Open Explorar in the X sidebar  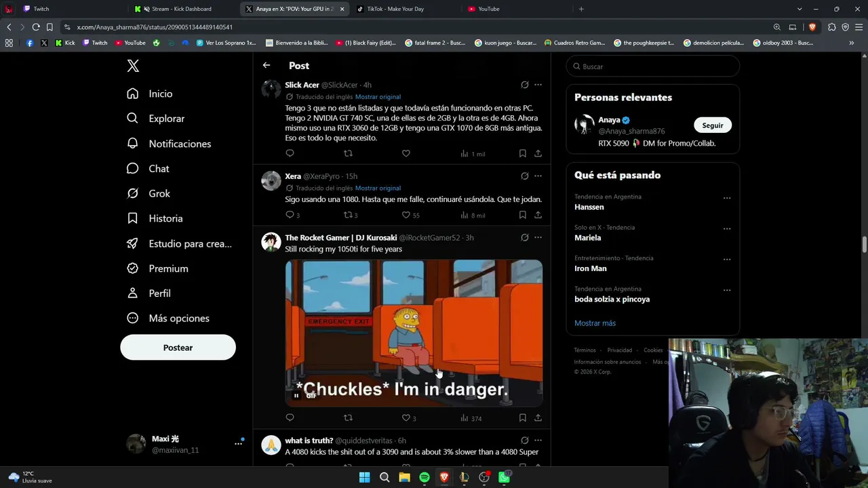click(x=155, y=119)
